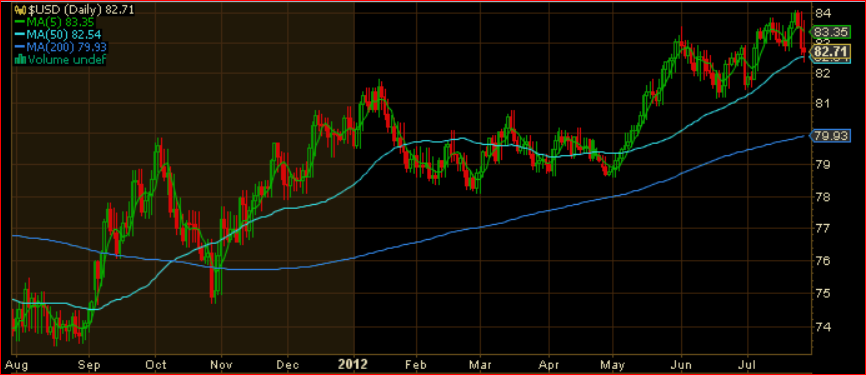Screen dimensions: 866x375
Task: Click the Volume undef legend entry
Action: point(66,59)
